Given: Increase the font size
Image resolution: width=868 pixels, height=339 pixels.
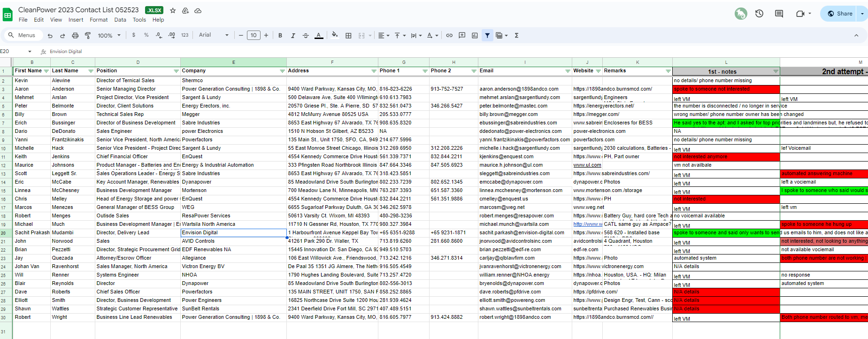Looking at the screenshot, I should tap(266, 35).
